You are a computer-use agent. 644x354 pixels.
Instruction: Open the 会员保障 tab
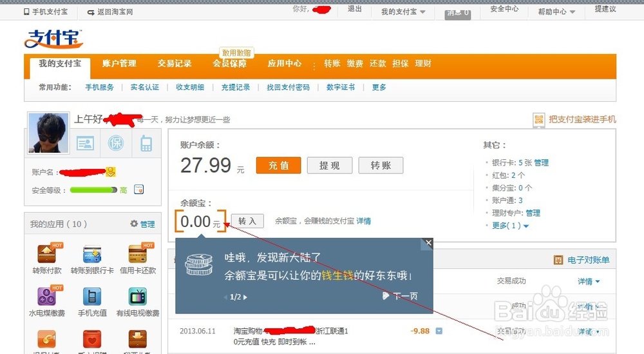(x=230, y=63)
